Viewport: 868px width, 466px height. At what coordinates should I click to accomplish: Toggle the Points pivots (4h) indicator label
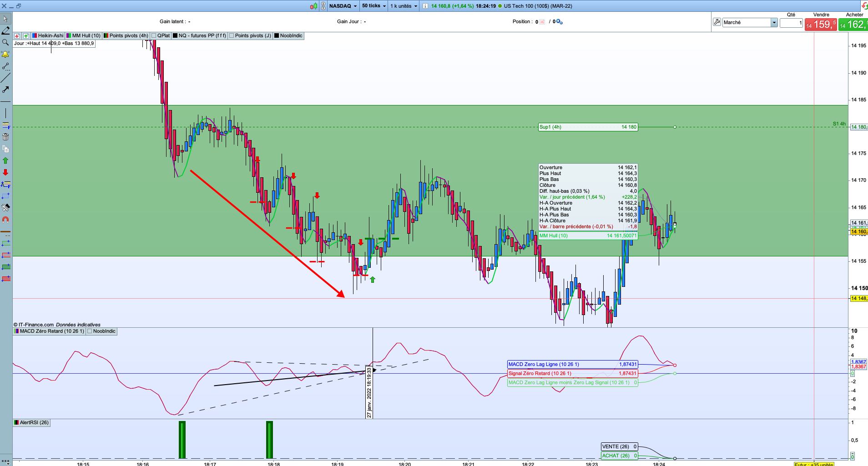129,36
